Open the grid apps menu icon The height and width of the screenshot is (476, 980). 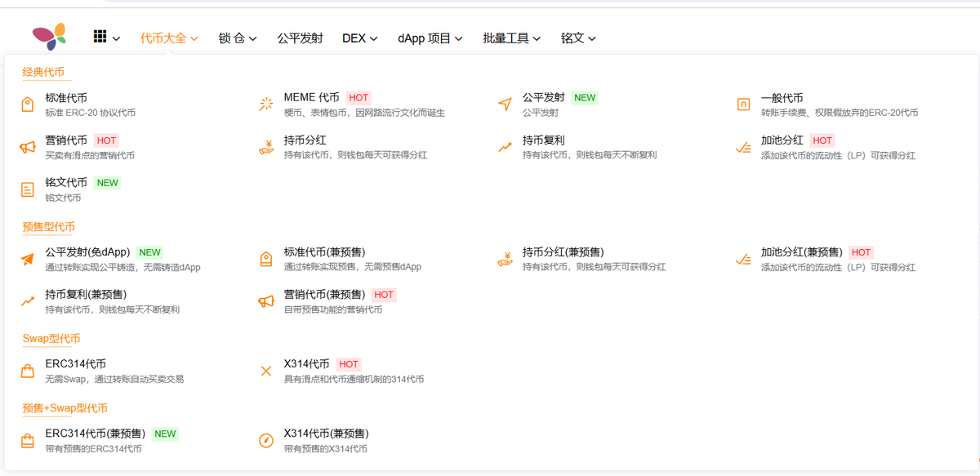click(100, 37)
